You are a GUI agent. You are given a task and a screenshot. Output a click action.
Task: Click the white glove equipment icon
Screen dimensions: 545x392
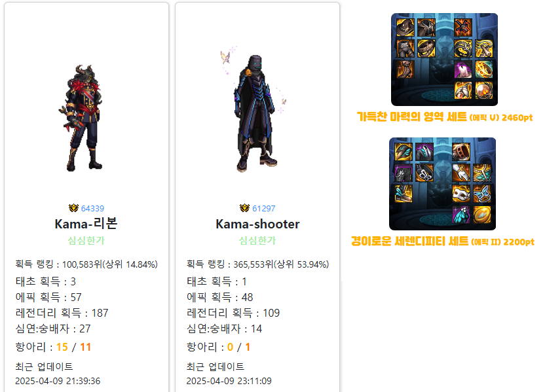tap(461, 173)
